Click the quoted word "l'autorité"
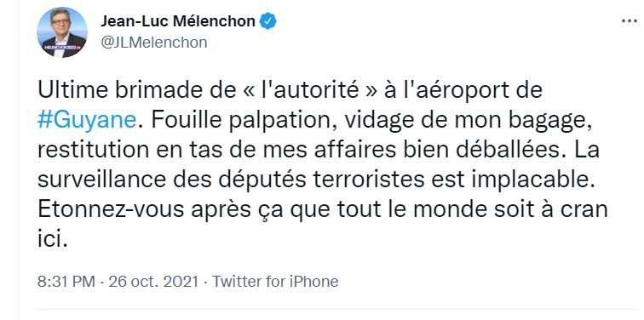This screenshot has width=644, height=320. [x=310, y=91]
